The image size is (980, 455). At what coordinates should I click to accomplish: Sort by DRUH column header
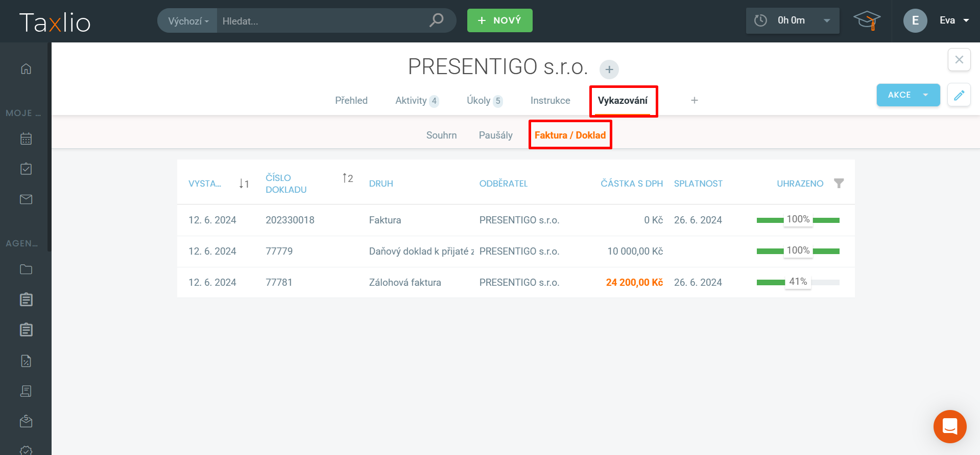coord(381,184)
